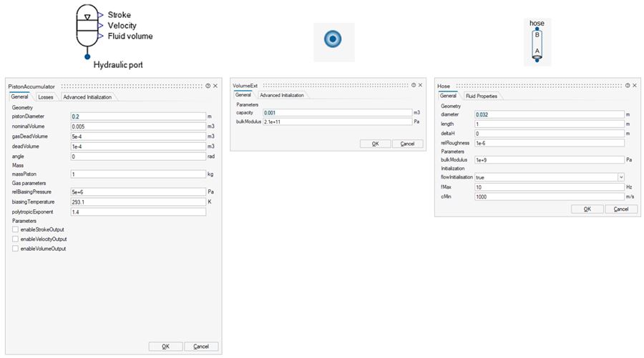Select the blue circular VolumeExt component icon
This screenshot has width=644, height=358.
click(x=333, y=39)
